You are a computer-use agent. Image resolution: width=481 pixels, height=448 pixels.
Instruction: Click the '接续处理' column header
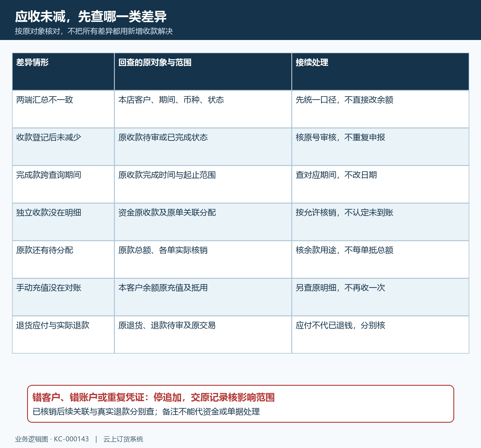380,72
